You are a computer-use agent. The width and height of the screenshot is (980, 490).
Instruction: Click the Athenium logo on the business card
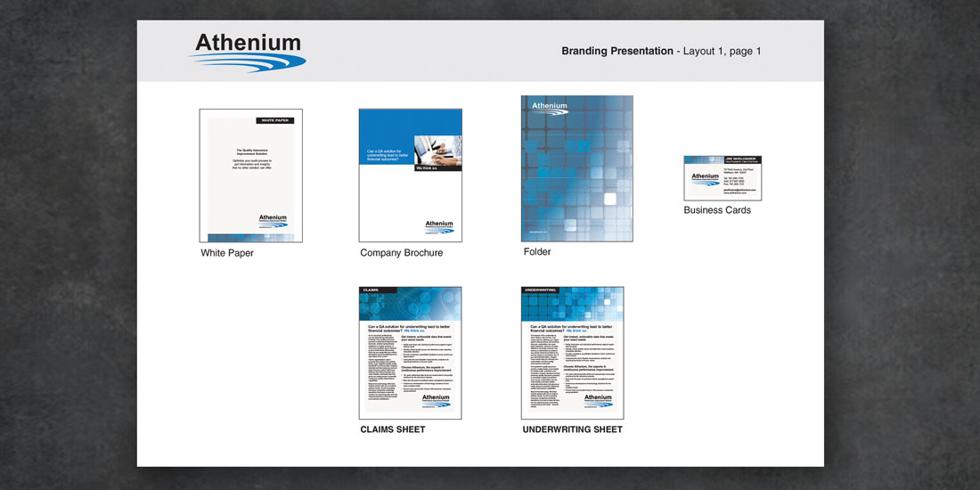click(x=706, y=179)
